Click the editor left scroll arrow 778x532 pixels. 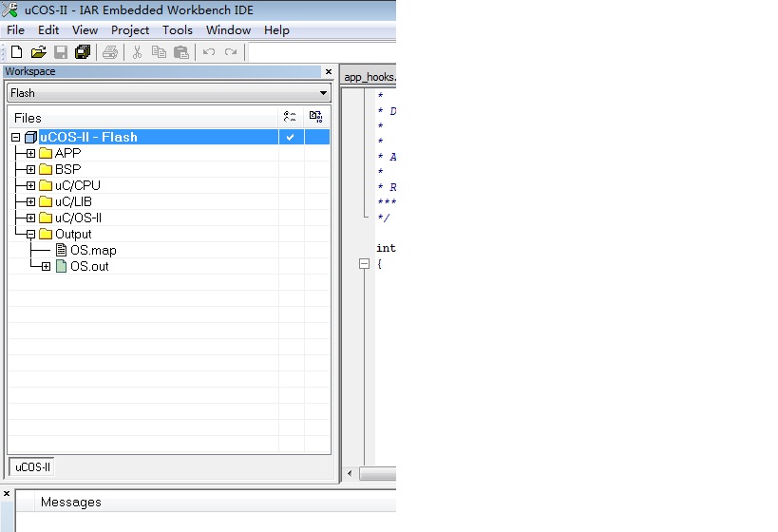(x=350, y=473)
